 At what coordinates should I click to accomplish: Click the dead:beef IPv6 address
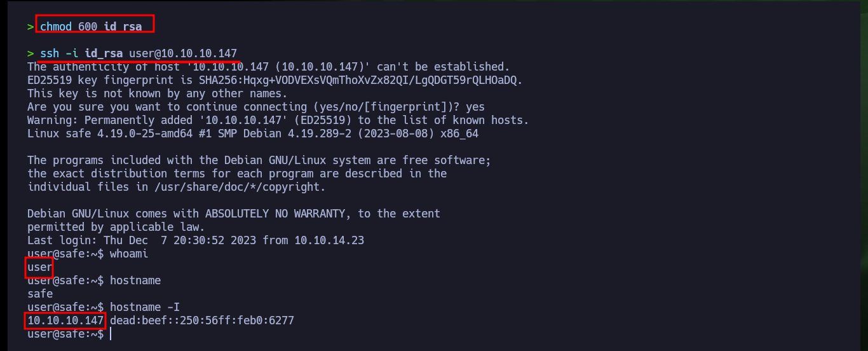click(x=202, y=320)
